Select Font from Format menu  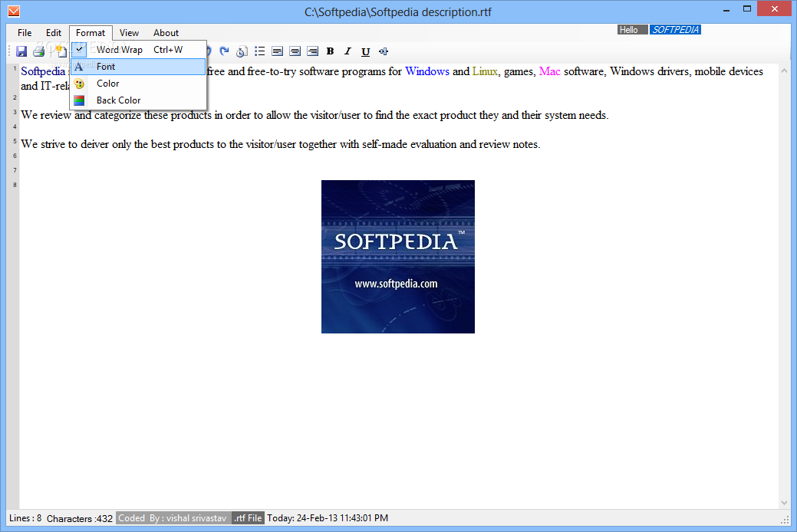138,67
